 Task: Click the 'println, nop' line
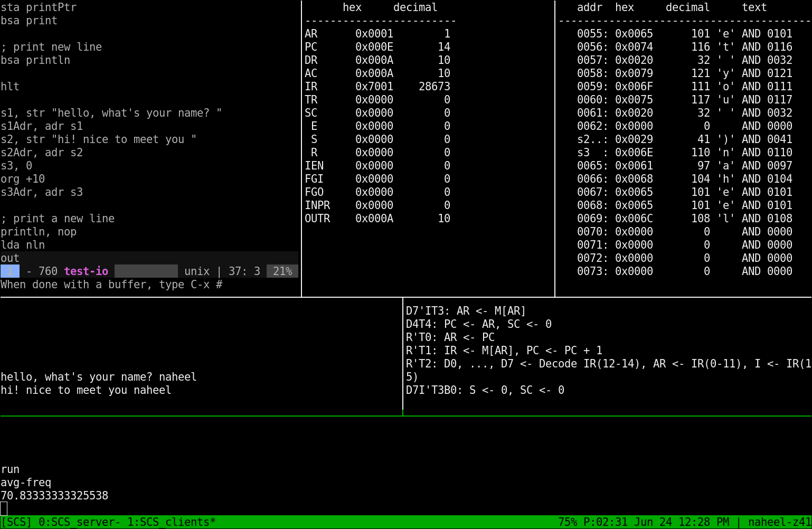pos(39,232)
